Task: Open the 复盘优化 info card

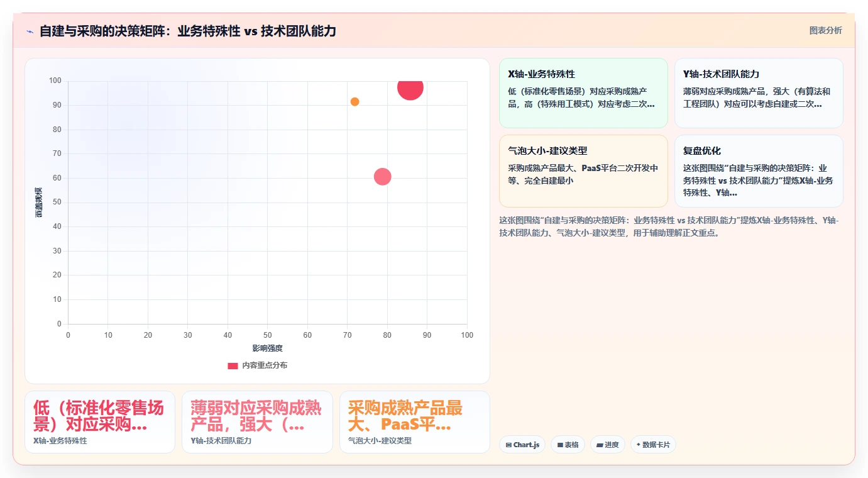Action: [759, 171]
